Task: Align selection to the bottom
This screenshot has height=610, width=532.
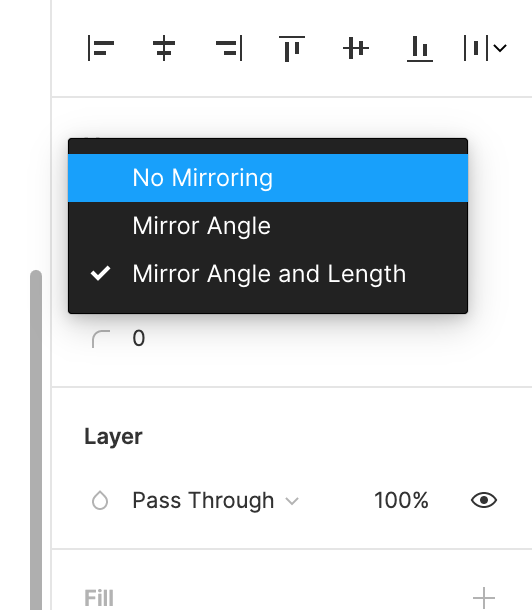Action: (420, 49)
